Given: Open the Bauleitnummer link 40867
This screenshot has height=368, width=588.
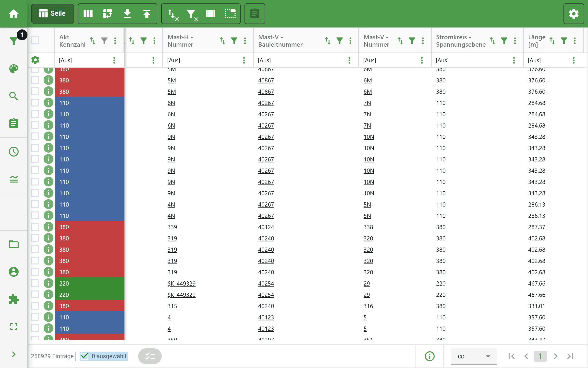Looking at the screenshot, I should (266, 80).
